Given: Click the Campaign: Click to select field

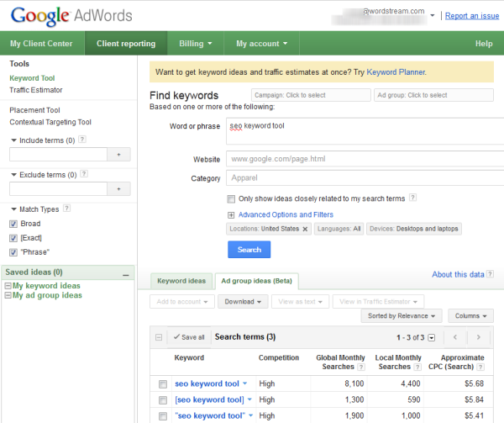Looking at the screenshot, I should (x=311, y=95).
